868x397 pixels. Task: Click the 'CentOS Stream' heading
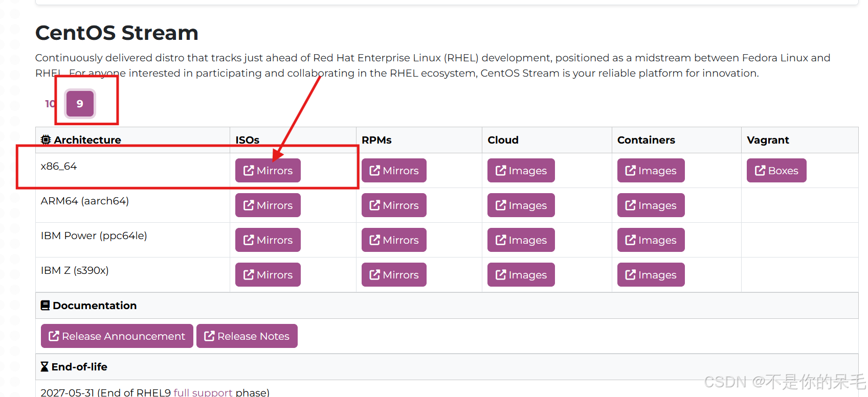point(117,33)
